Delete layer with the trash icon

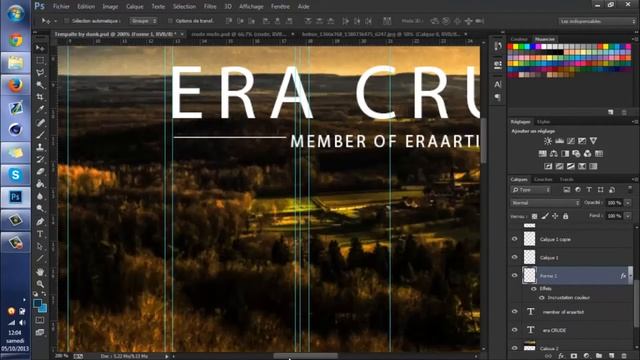[624, 356]
